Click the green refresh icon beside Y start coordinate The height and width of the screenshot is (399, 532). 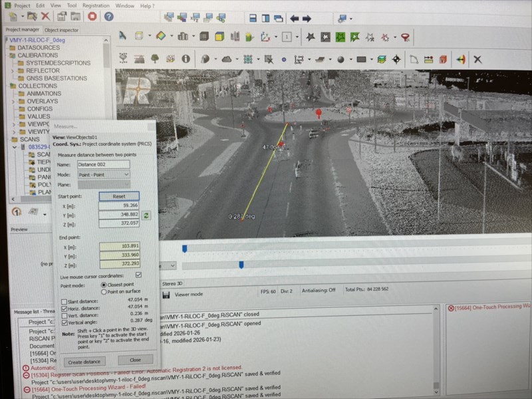(x=146, y=215)
